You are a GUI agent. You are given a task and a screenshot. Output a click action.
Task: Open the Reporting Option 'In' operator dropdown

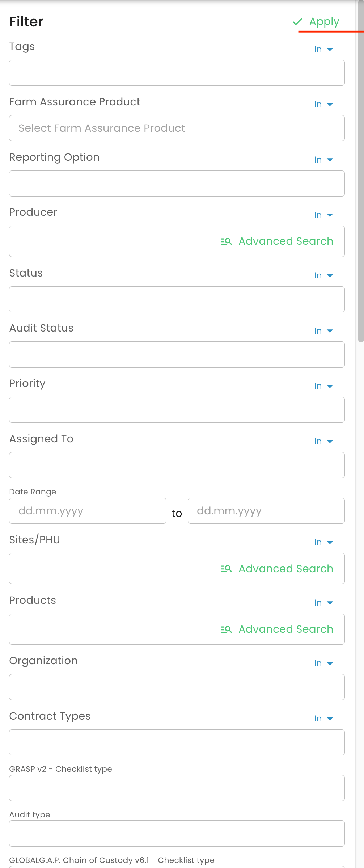click(323, 160)
